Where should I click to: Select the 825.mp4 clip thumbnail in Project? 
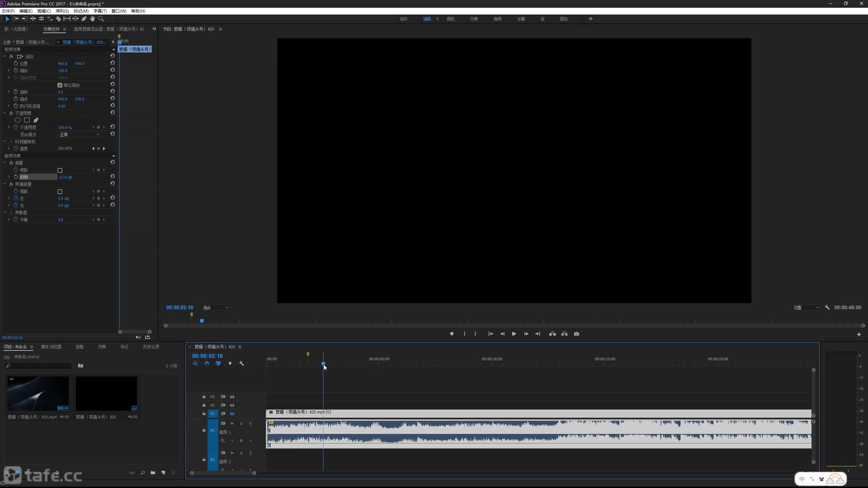click(38, 393)
